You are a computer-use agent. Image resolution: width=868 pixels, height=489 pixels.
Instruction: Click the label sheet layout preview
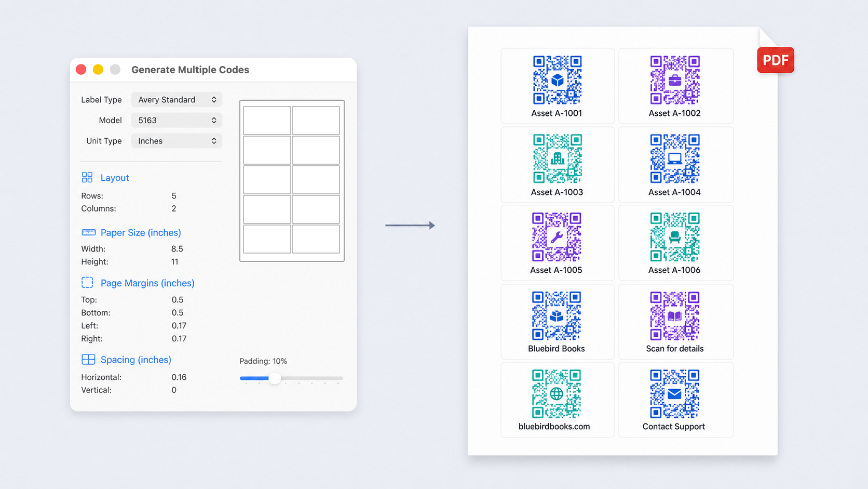pyautogui.click(x=292, y=181)
